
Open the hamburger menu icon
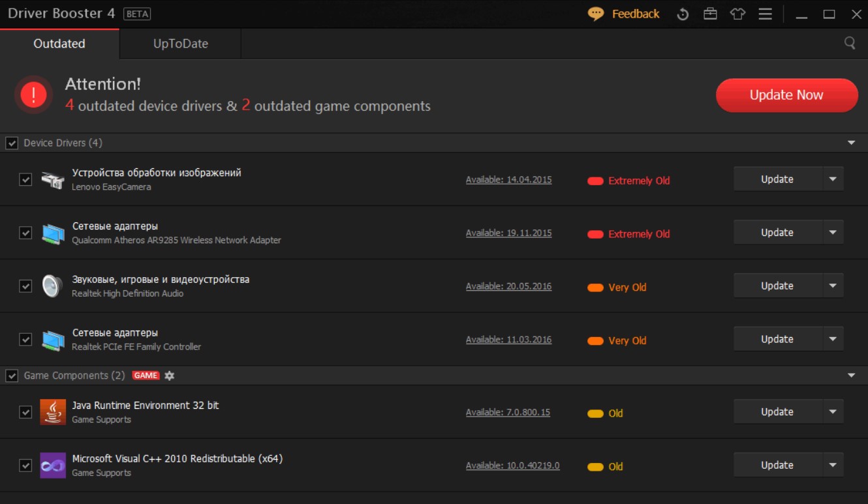[766, 14]
